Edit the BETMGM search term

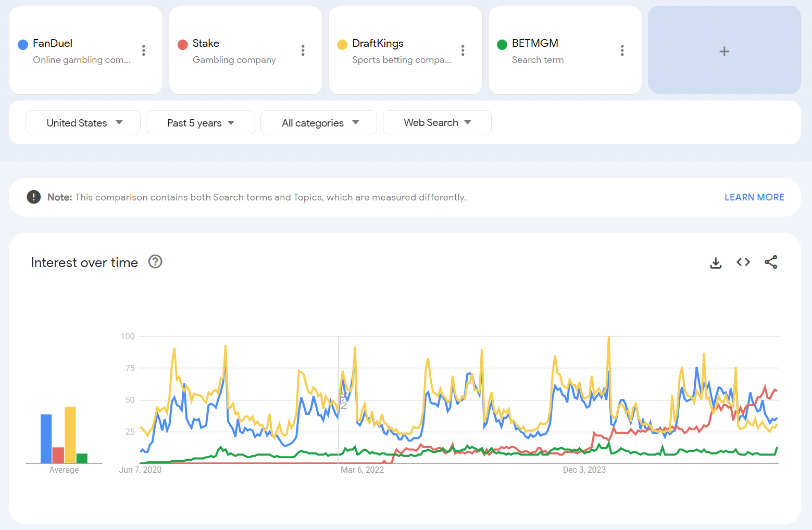point(535,43)
